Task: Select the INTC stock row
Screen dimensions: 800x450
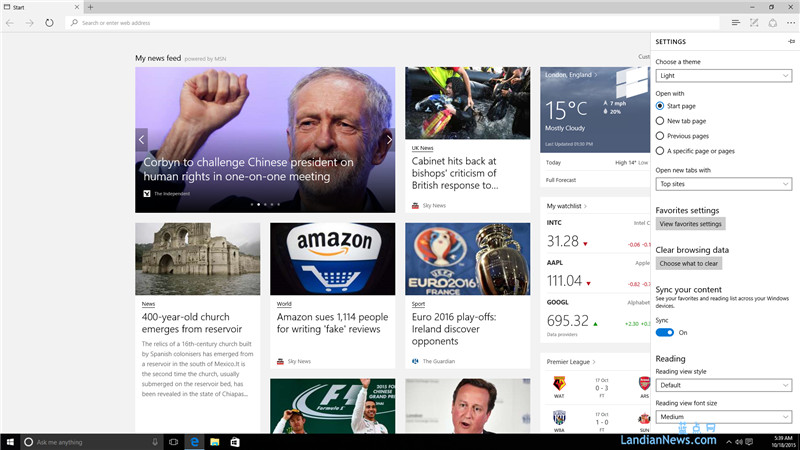Action: [597, 234]
